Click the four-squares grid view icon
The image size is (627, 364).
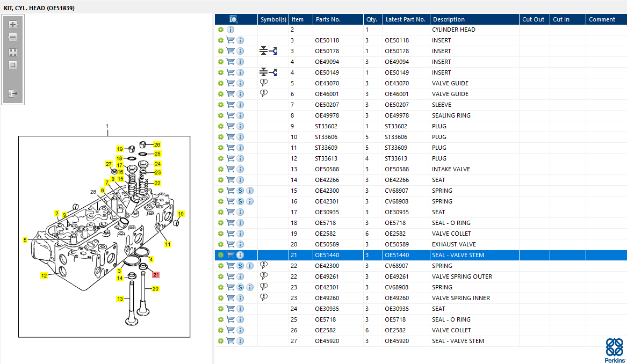pyautogui.click(x=13, y=53)
